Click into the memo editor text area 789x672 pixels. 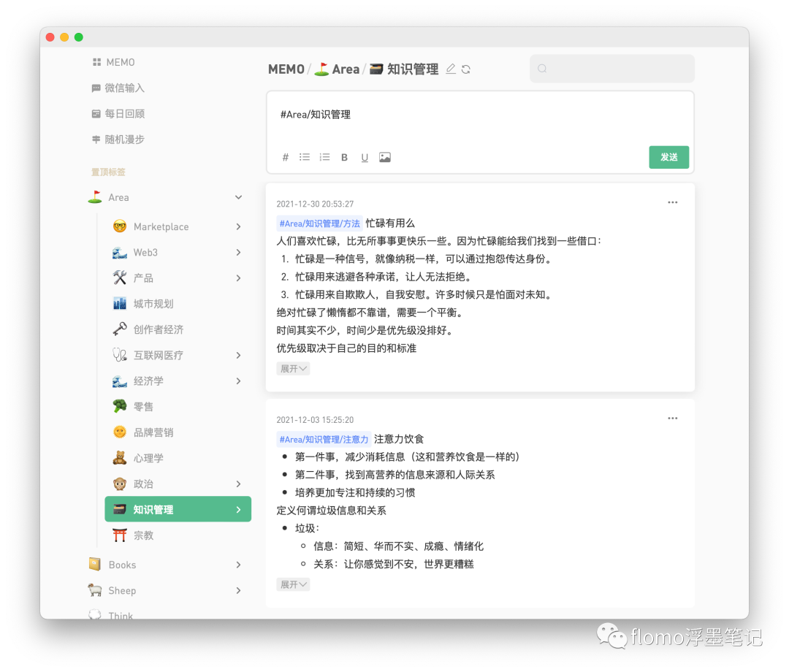tap(480, 121)
